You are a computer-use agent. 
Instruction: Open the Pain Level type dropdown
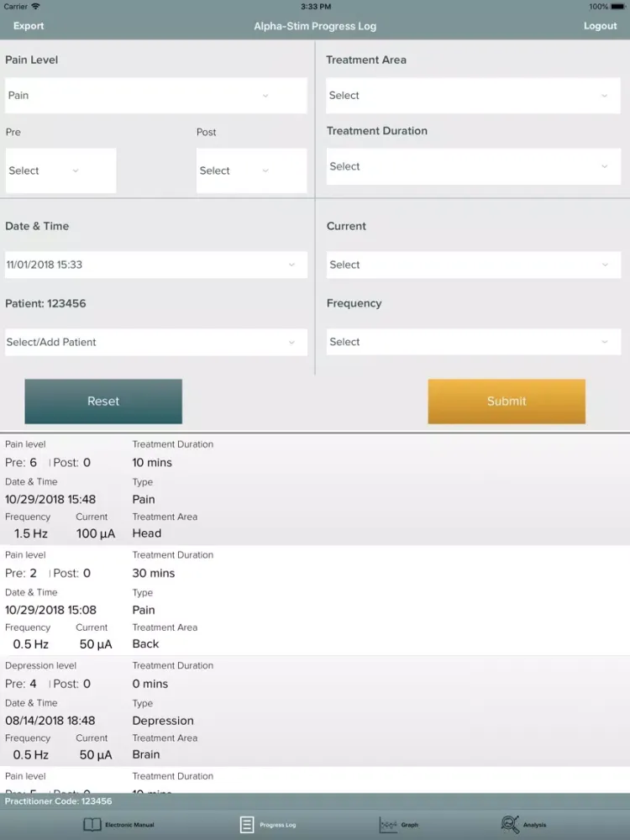click(x=156, y=96)
